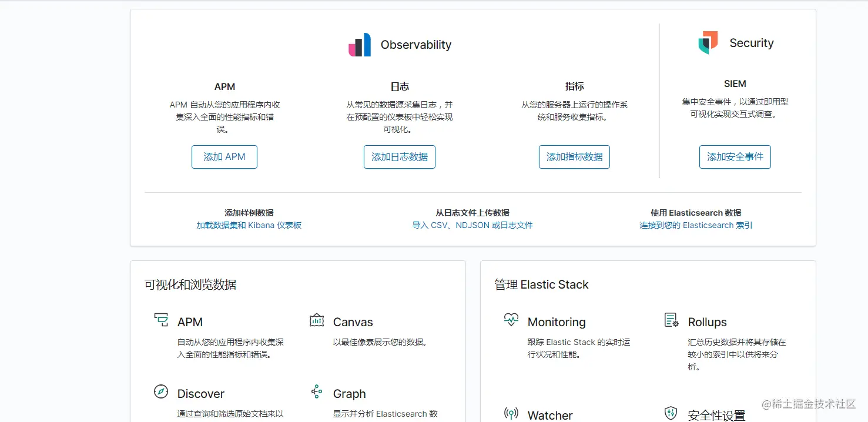
Task: Click the 添加日志数据 button
Action: (400, 157)
